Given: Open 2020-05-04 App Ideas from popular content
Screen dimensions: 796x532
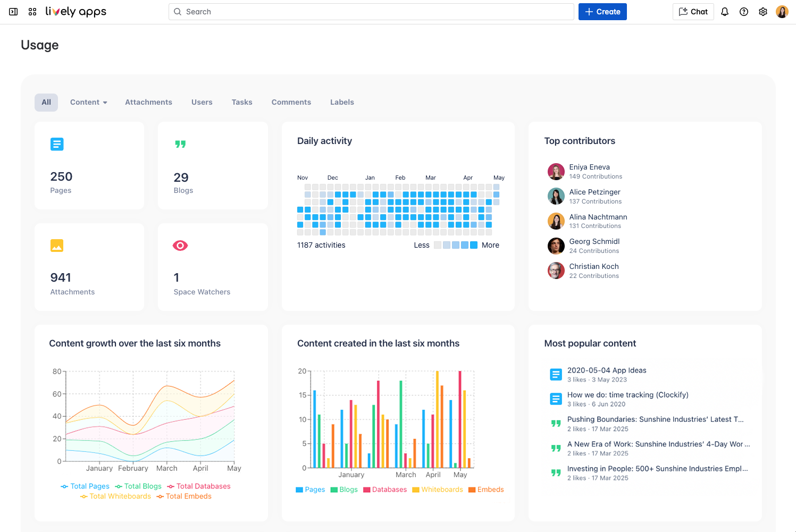Looking at the screenshot, I should pyautogui.click(x=607, y=370).
